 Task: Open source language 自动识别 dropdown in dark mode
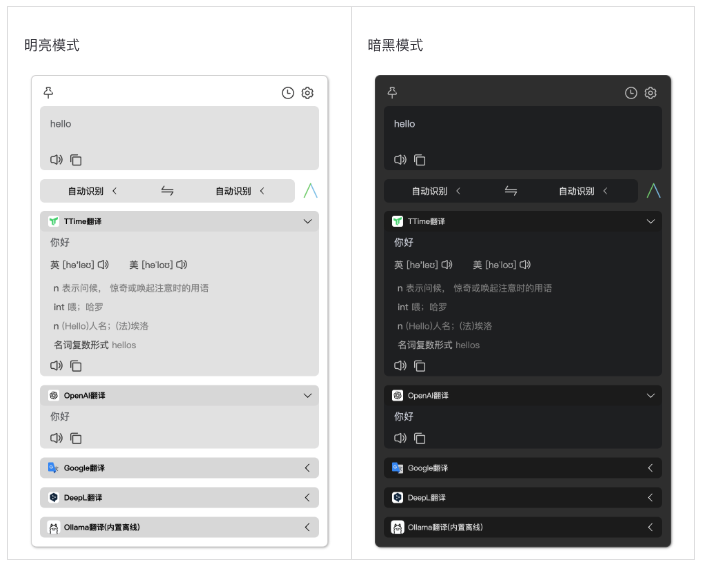tap(436, 191)
